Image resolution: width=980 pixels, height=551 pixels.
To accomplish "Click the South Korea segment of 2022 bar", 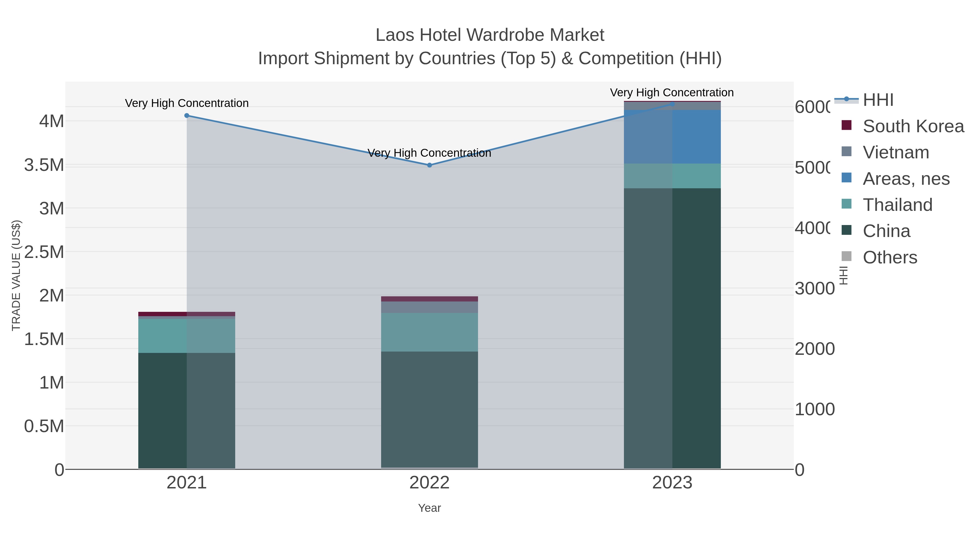I will [x=430, y=299].
